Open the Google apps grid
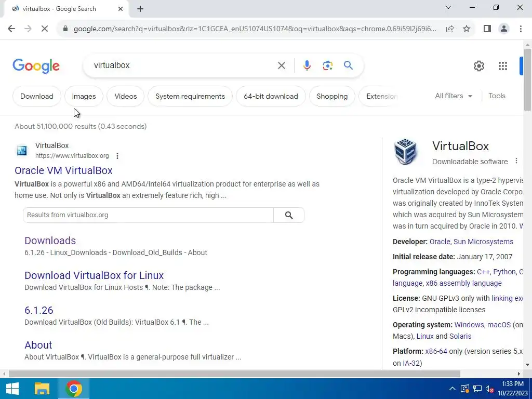 [x=503, y=66]
